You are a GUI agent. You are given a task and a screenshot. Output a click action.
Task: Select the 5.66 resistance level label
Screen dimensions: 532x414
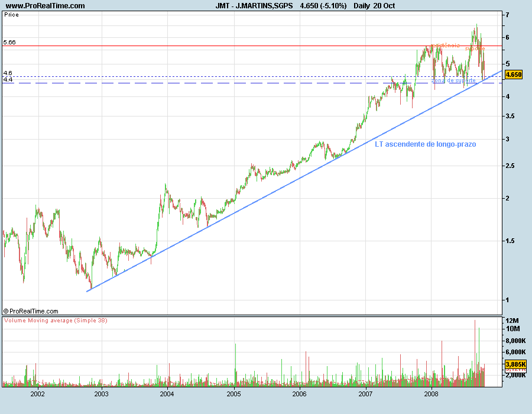tap(9, 43)
